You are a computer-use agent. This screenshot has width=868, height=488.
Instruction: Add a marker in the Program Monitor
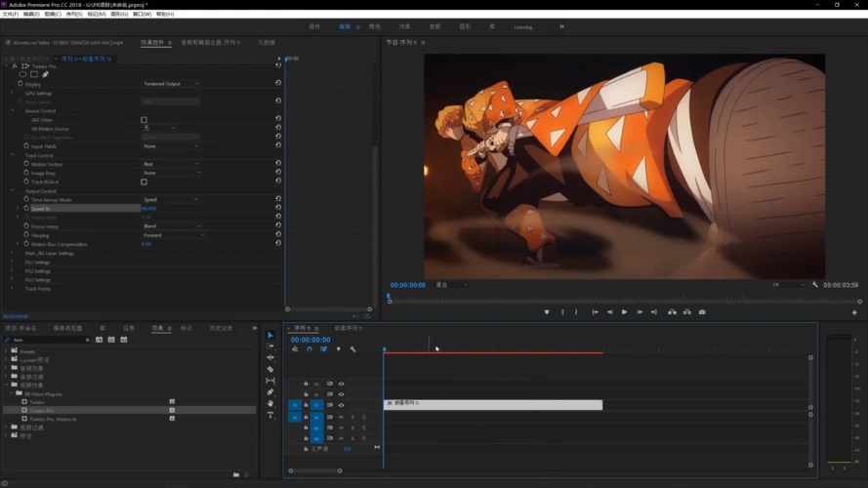pos(547,312)
